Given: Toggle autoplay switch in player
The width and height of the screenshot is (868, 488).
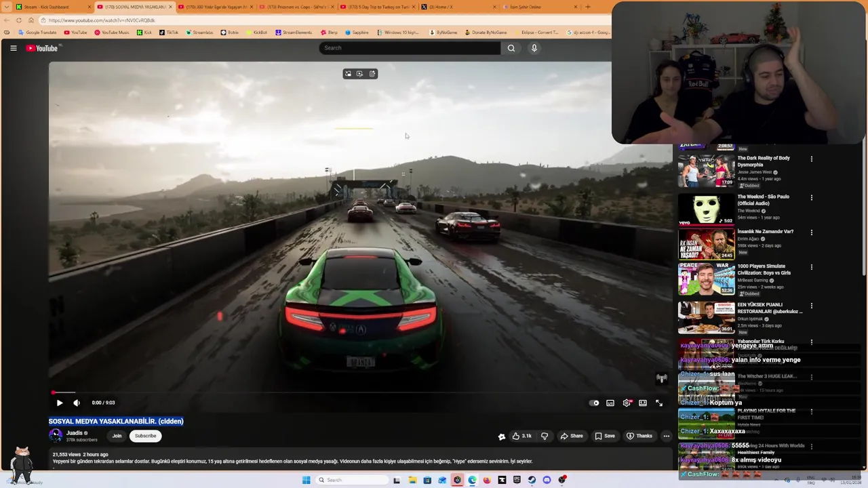Looking at the screenshot, I should (594, 403).
